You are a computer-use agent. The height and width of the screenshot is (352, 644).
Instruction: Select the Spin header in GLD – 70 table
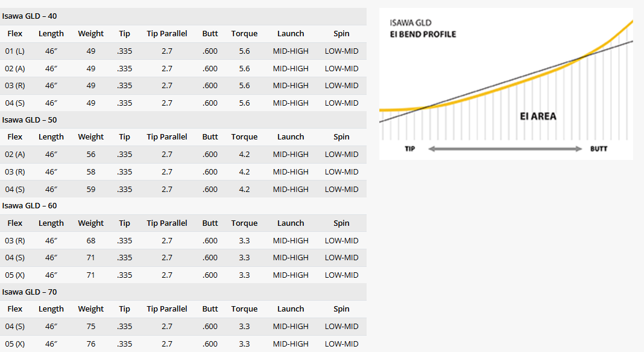[x=341, y=309]
